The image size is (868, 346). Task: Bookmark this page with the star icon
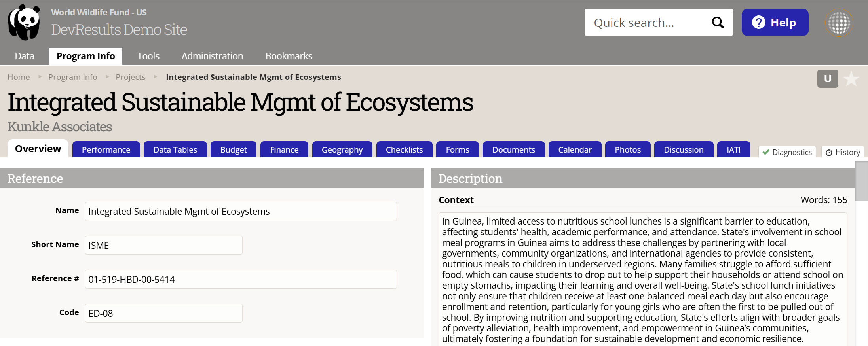[x=851, y=79]
